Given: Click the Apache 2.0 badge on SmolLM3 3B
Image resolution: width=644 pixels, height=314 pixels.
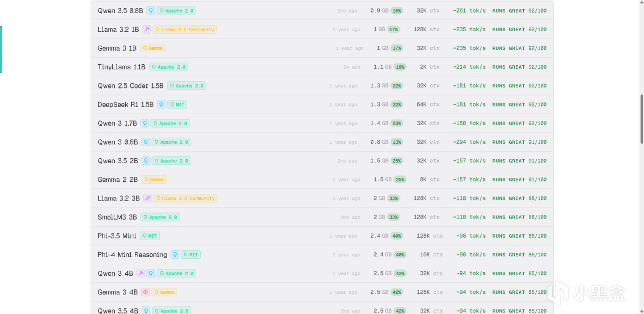Looking at the screenshot, I should (160, 217).
